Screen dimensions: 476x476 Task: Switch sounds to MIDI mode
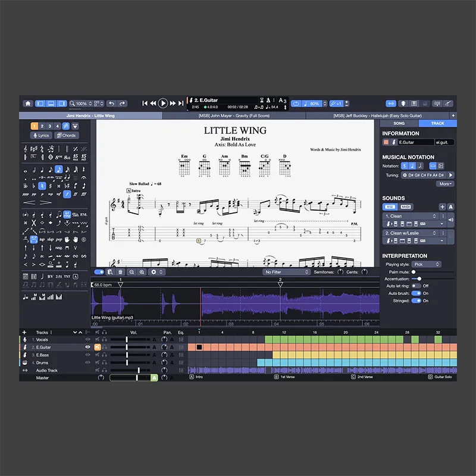[x=406, y=207]
